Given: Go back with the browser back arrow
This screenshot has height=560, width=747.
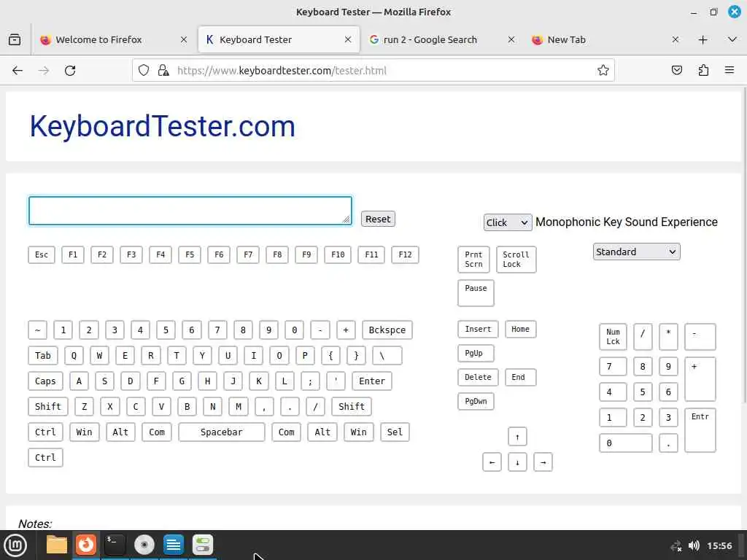Looking at the screenshot, I should tap(18, 71).
